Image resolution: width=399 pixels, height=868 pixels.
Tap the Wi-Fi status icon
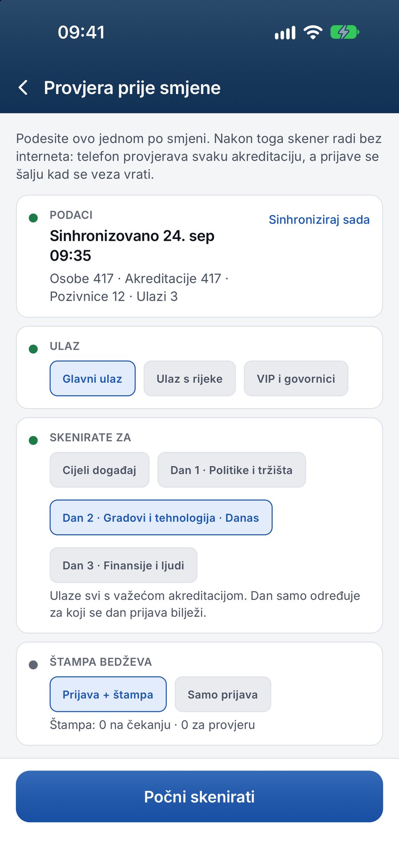313,32
